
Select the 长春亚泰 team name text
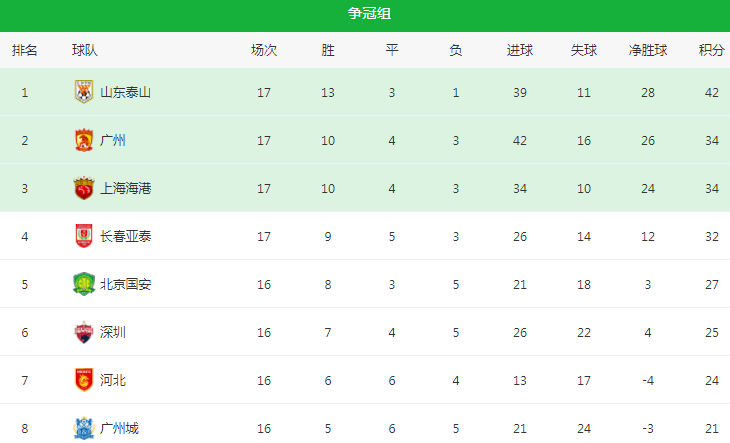tap(126, 236)
